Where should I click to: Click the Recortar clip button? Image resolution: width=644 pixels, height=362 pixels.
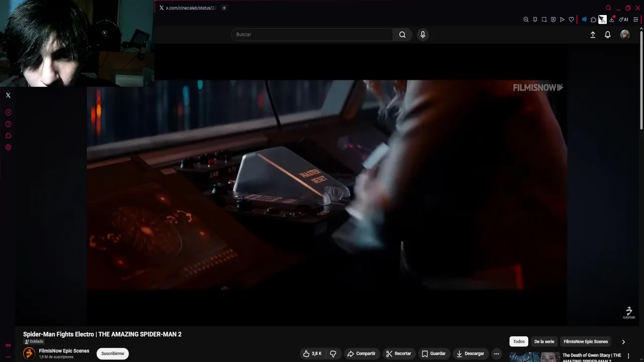coord(398,353)
